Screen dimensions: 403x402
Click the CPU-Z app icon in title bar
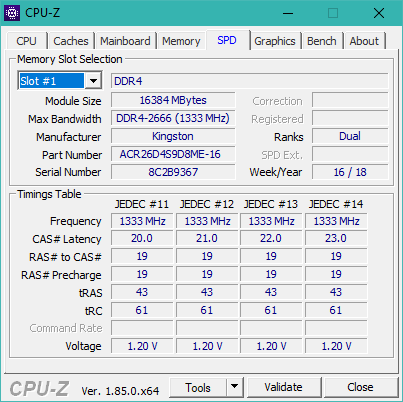tap(12, 13)
